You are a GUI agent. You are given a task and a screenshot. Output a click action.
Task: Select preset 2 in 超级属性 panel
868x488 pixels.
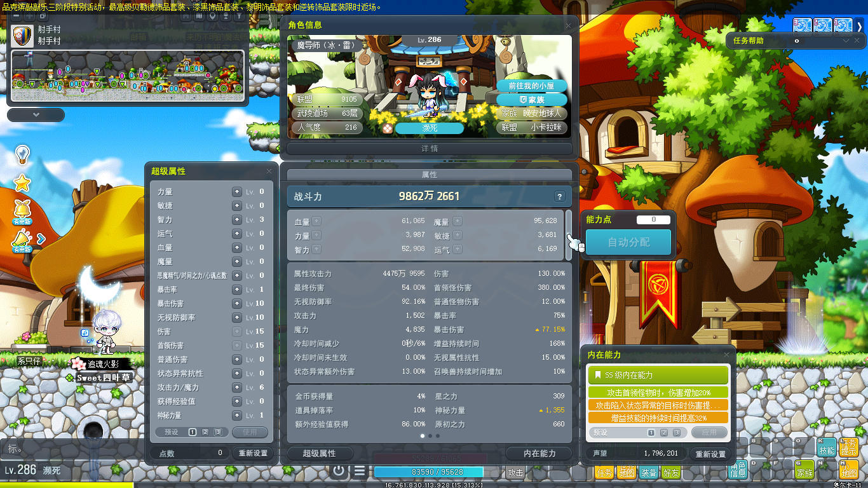tap(205, 432)
